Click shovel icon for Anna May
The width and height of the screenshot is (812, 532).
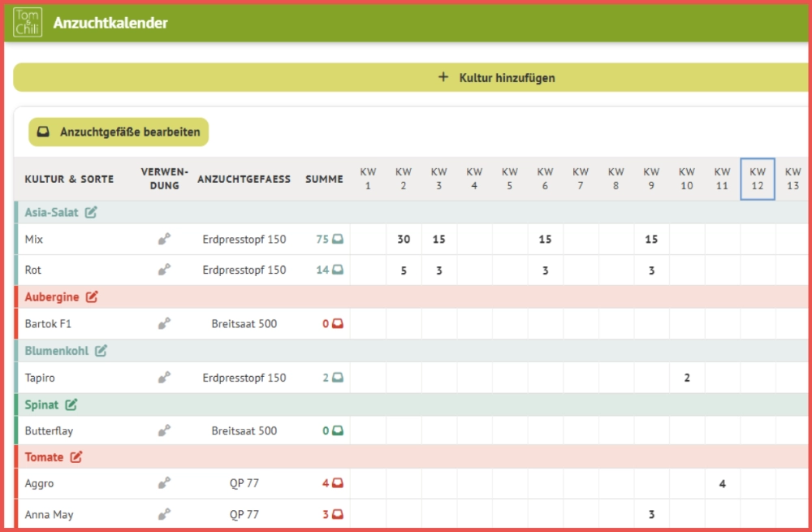(x=164, y=514)
